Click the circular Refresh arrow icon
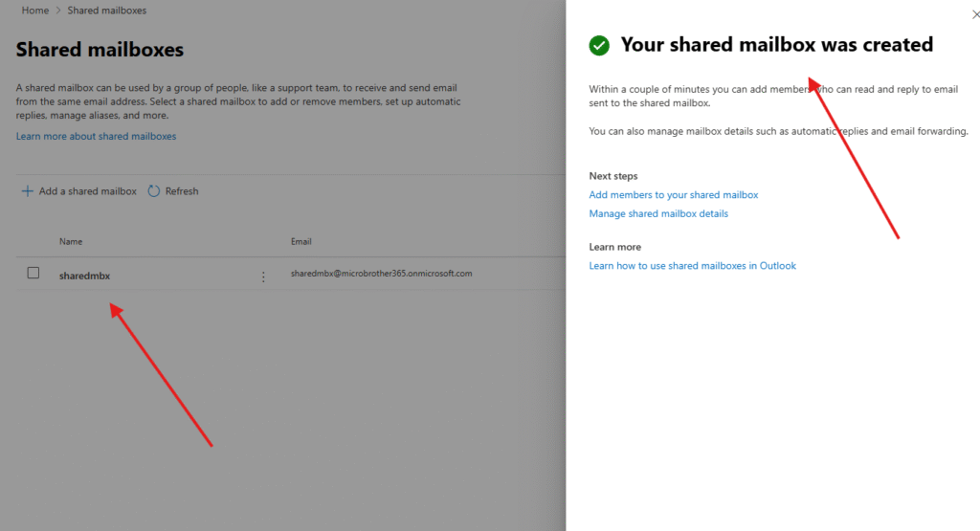 tap(154, 191)
